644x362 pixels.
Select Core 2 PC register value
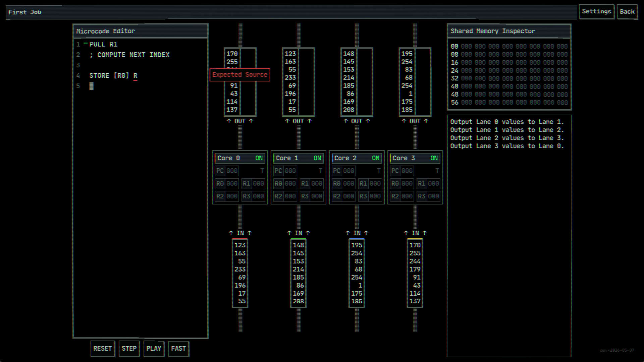click(348, 171)
